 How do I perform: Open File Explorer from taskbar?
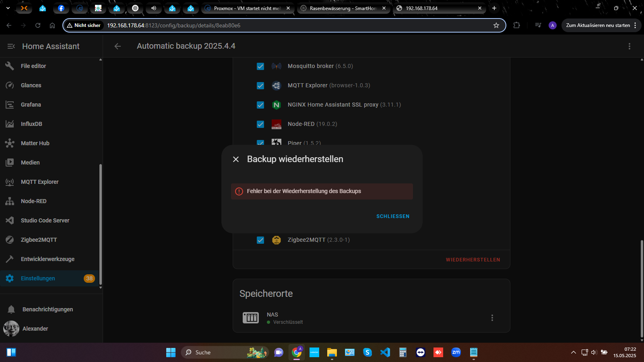click(332, 352)
